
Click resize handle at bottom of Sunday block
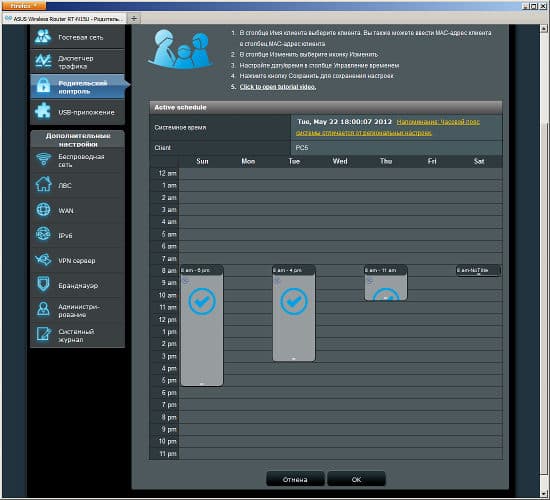pyautogui.click(x=202, y=384)
